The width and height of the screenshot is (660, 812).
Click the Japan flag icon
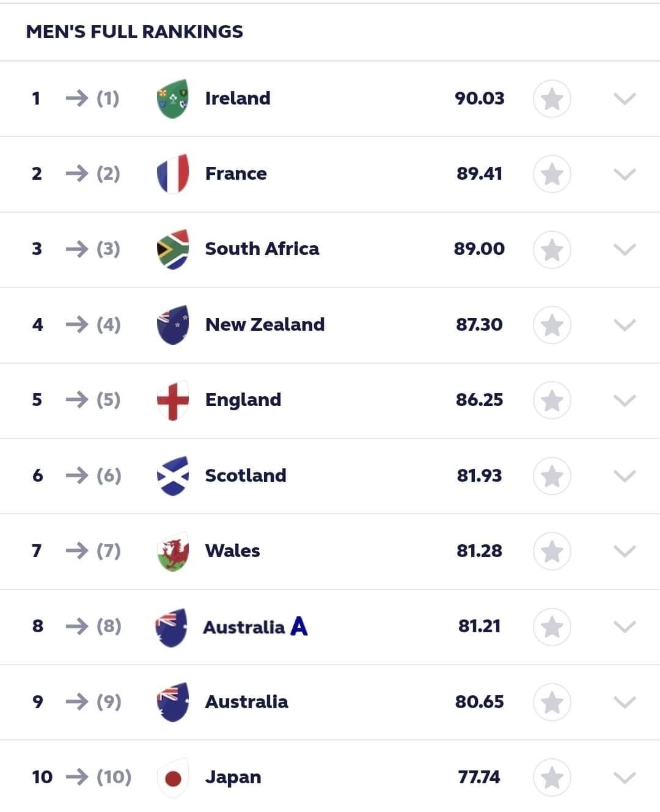click(x=173, y=778)
